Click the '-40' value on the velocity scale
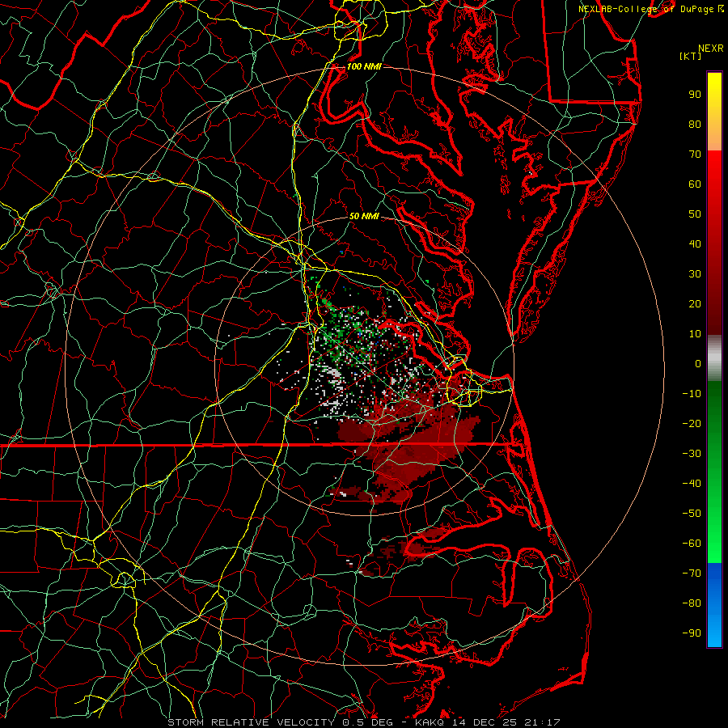Image resolution: width=728 pixels, height=728 pixels. 692,484
